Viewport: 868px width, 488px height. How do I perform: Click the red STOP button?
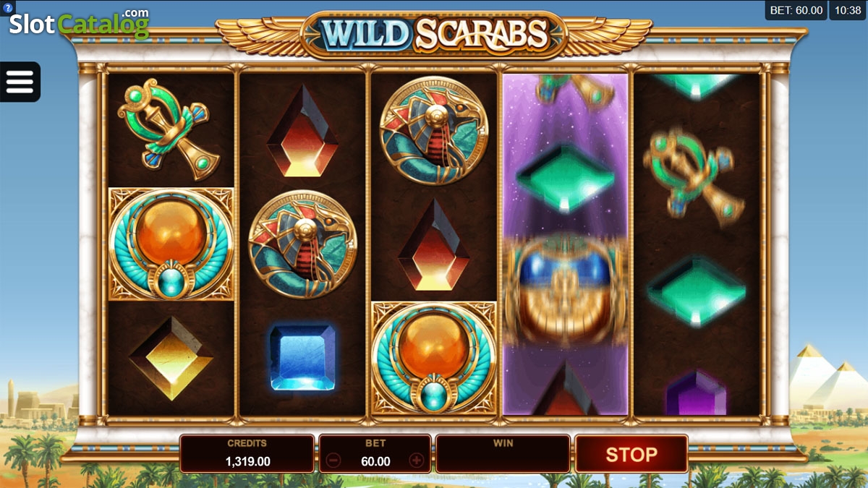coord(631,455)
